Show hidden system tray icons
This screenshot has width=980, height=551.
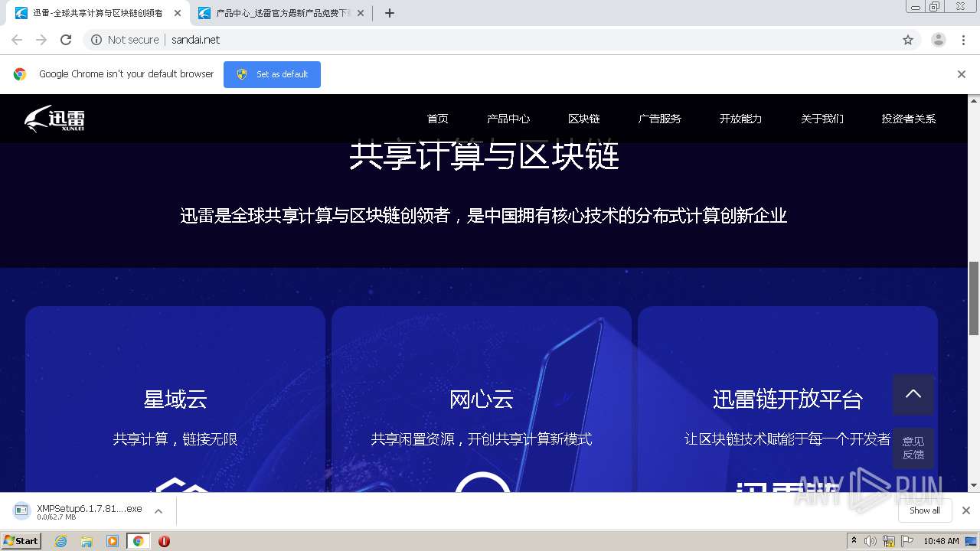click(854, 540)
